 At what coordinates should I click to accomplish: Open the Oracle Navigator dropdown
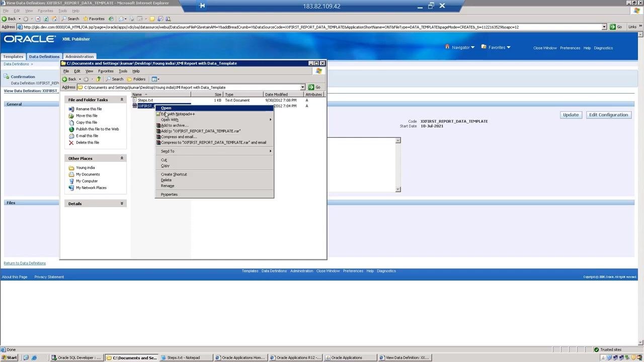460,47
